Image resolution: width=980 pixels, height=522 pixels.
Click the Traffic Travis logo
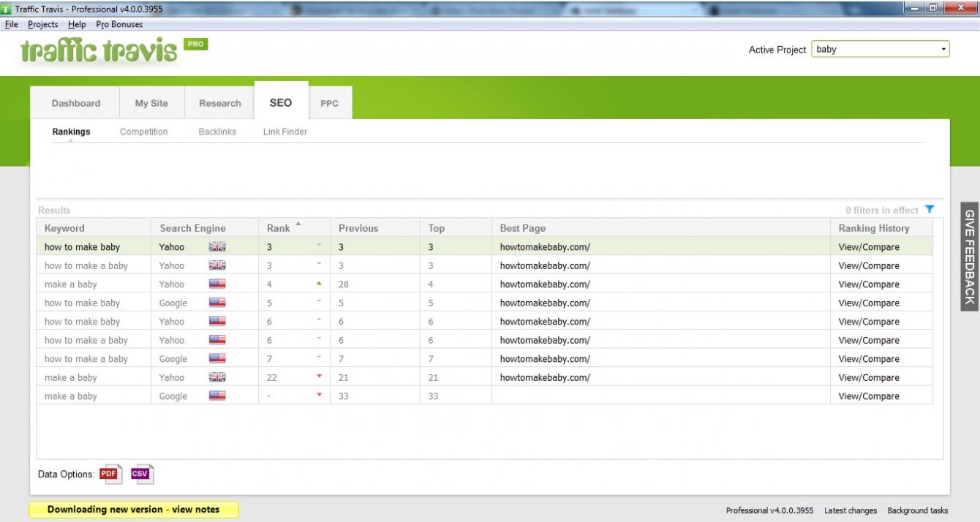(x=99, y=51)
